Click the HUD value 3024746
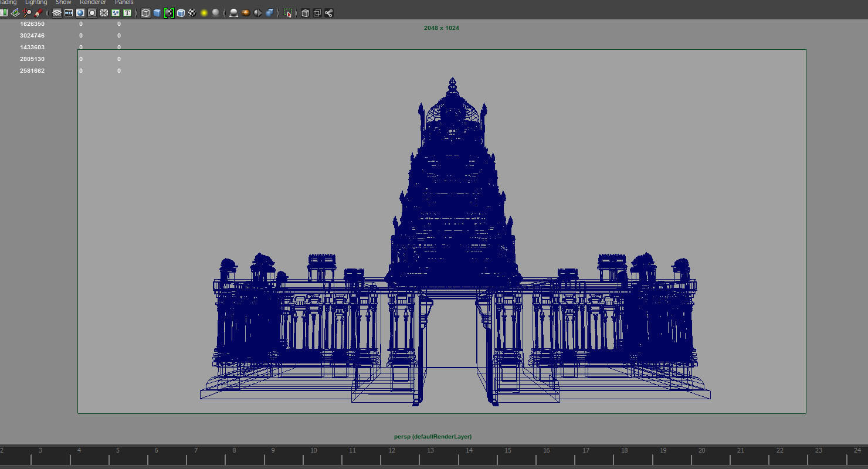868x469 pixels. tap(32, 36)
